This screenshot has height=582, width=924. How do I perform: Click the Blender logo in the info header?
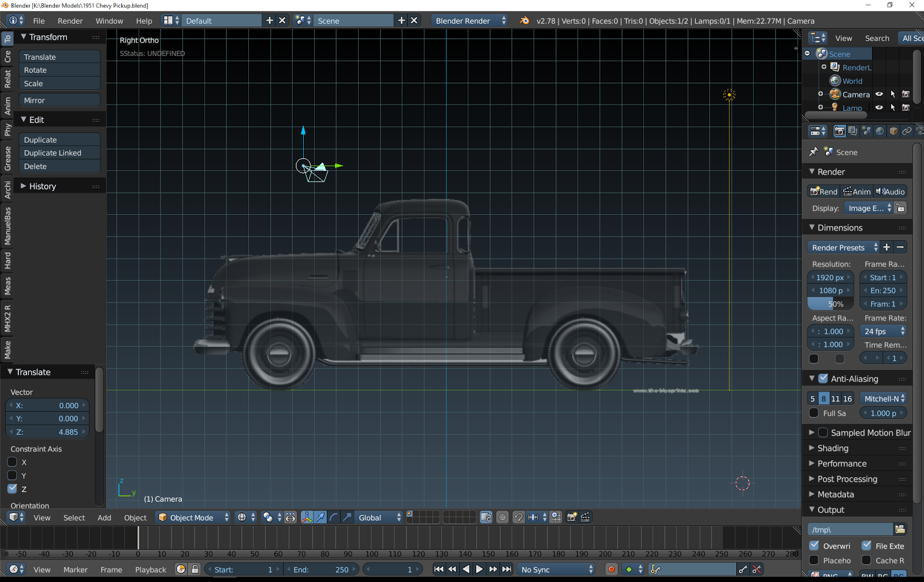click(524, 20)
